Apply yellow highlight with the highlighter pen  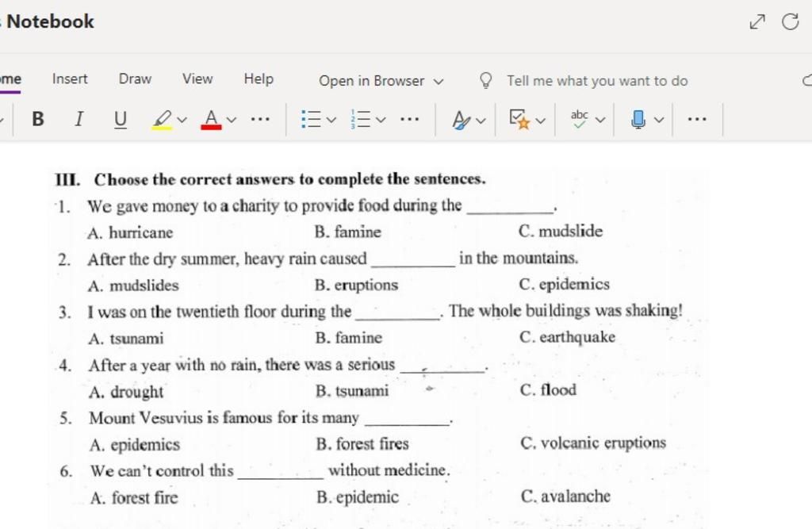click(162, 119)
